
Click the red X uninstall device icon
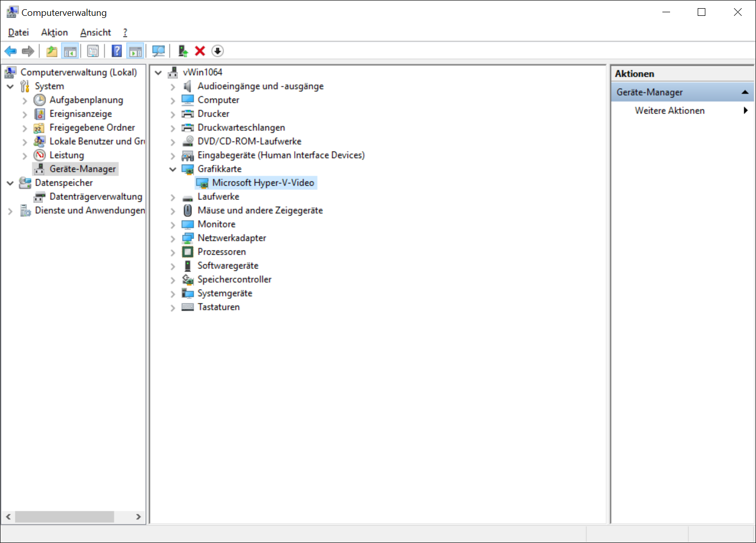point(200,51)
